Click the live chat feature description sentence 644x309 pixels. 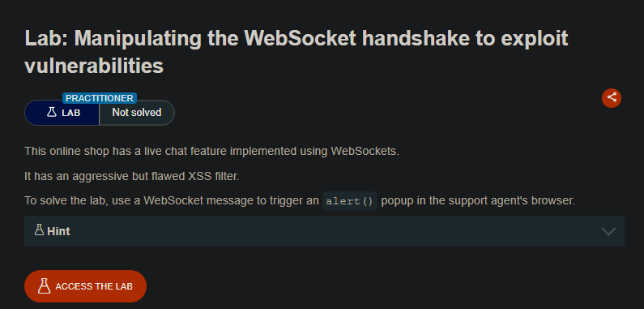(x=212, y=151)
